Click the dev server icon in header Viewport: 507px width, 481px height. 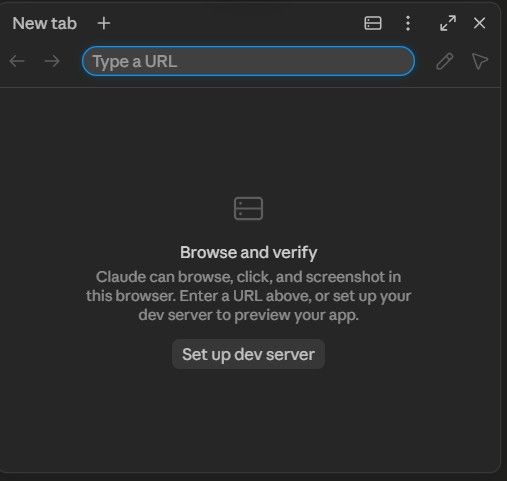click(x=373, y=23)
